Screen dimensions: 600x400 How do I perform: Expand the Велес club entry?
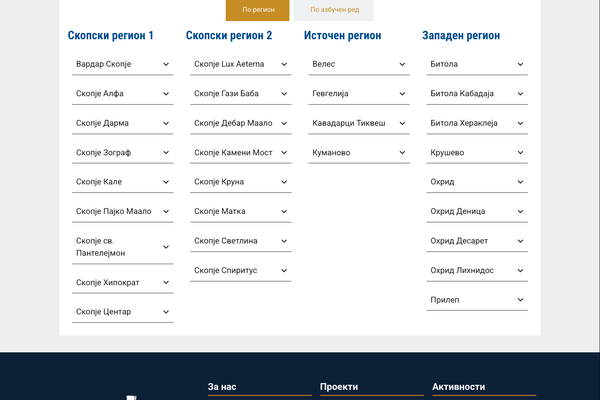pyautogui.click(x=358, y=64)
